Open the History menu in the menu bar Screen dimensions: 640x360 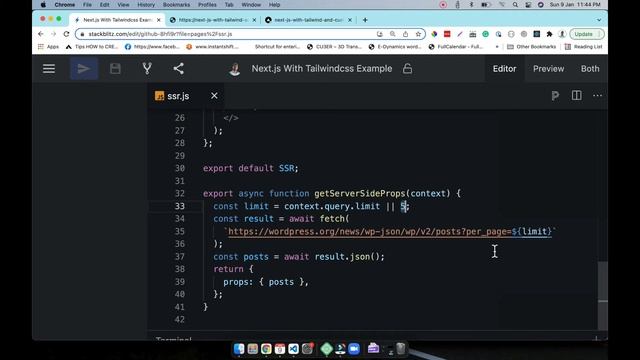pos(146,4)
